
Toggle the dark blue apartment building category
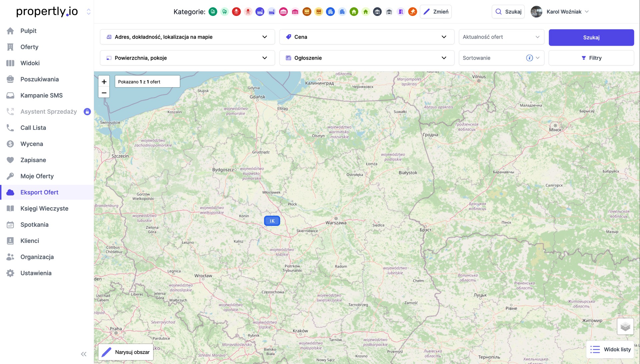click(x=330, y=12)
